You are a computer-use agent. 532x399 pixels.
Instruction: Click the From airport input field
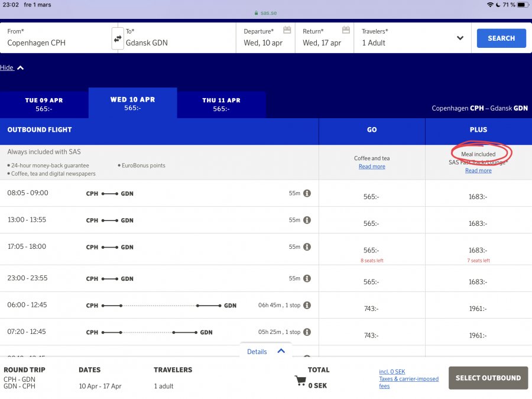pos(56,43)
